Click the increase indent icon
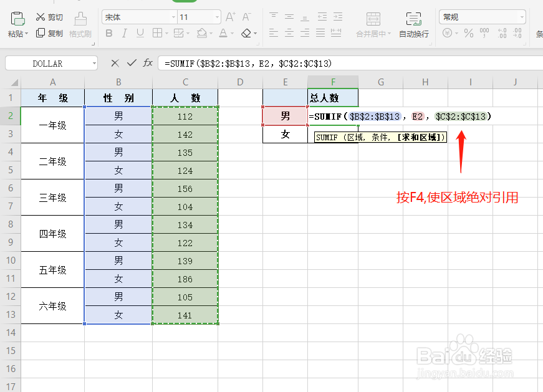Viewport: 543px width, 392px height. click(338, 17)
